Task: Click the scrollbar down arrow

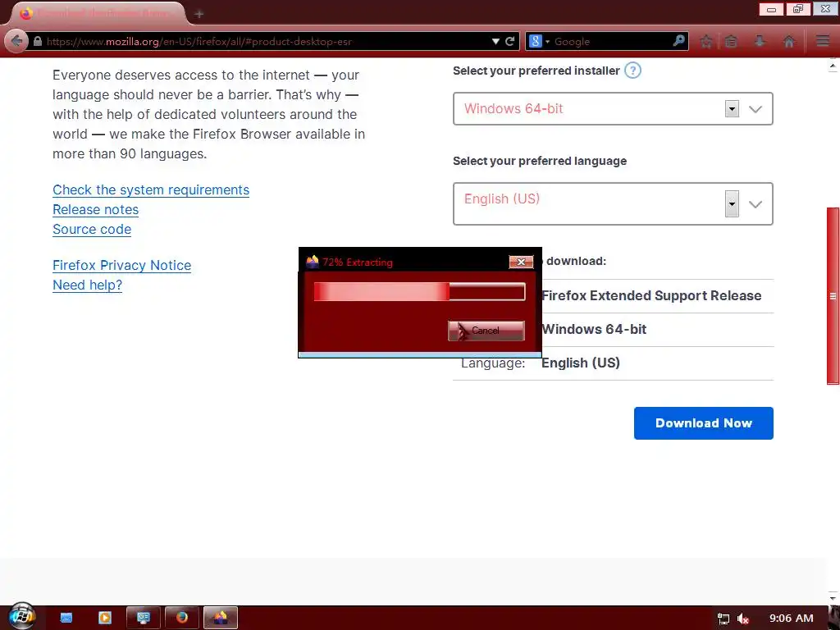Action: [x=833, y=597]
